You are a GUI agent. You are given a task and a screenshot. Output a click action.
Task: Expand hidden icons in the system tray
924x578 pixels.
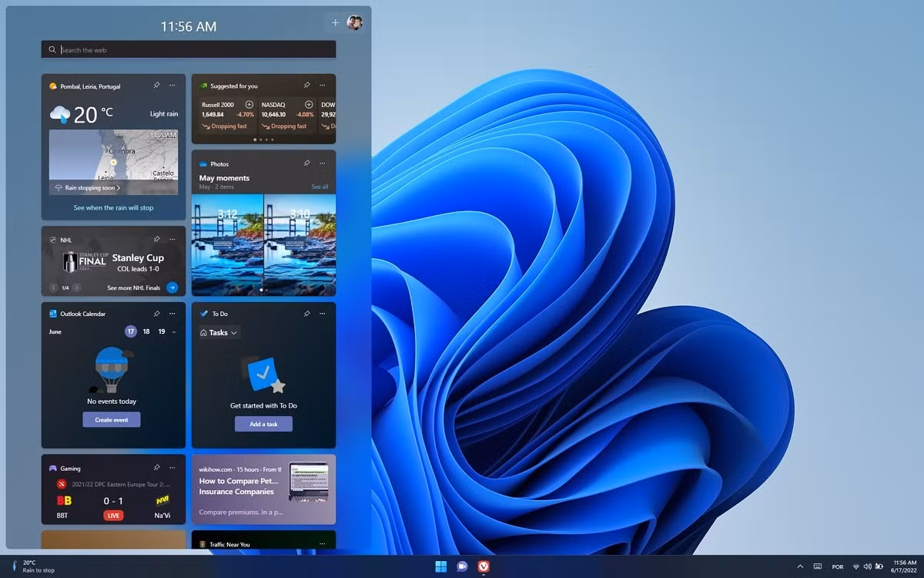point(800,566)
